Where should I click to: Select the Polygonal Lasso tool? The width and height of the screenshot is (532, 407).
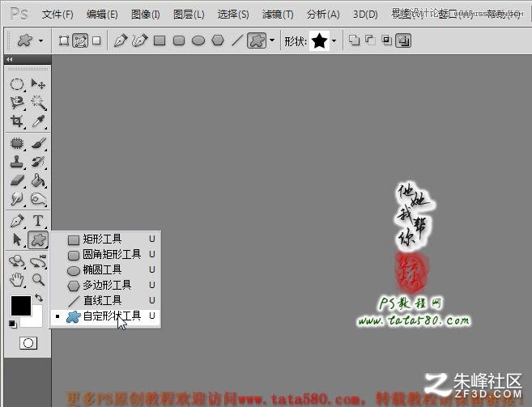17,102
